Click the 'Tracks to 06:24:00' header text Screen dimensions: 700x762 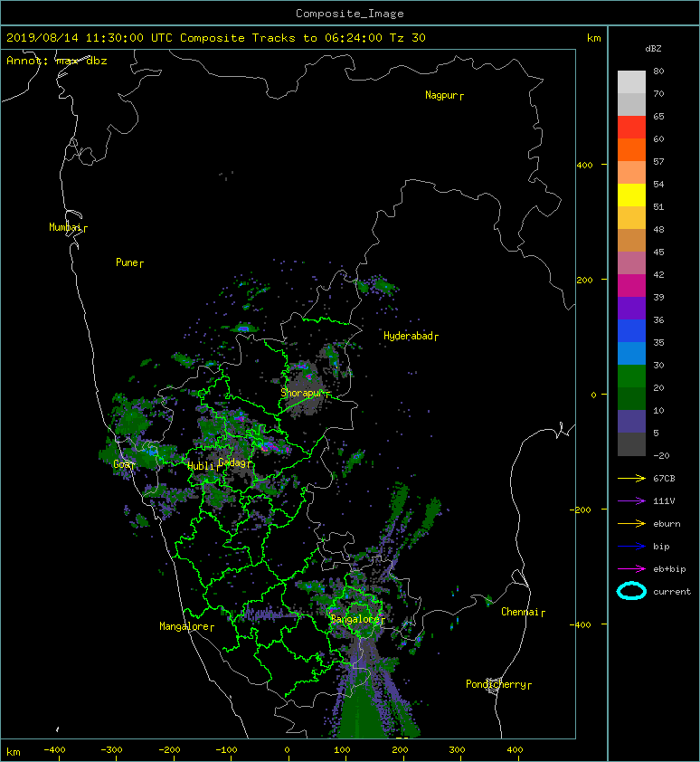(x=317, y=38)
